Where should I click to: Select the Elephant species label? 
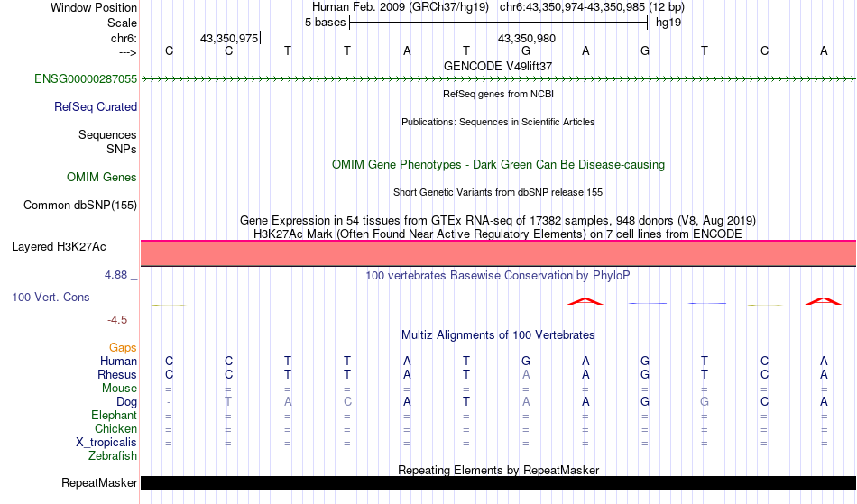click(115, 415)
